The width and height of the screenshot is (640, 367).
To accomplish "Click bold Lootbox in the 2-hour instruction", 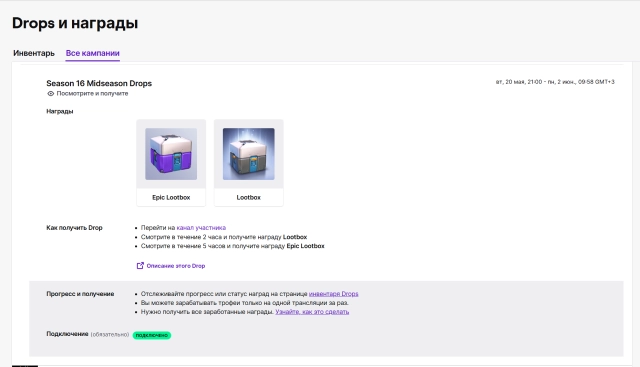I will (295, 237).
